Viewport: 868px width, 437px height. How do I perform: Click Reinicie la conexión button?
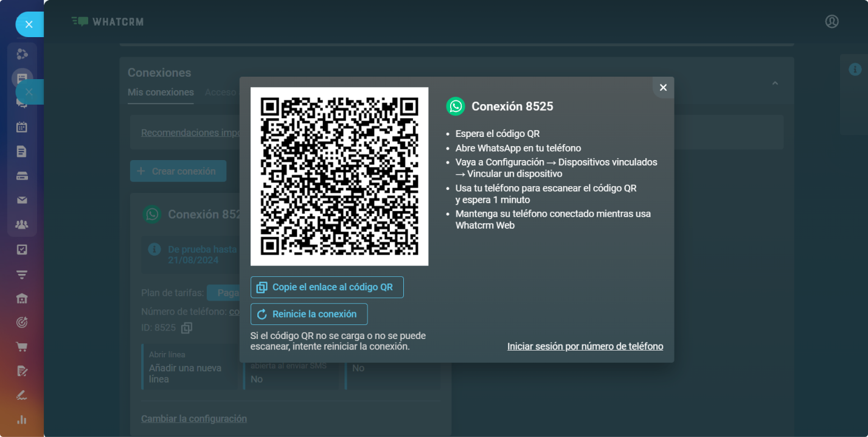pos(309,314)
